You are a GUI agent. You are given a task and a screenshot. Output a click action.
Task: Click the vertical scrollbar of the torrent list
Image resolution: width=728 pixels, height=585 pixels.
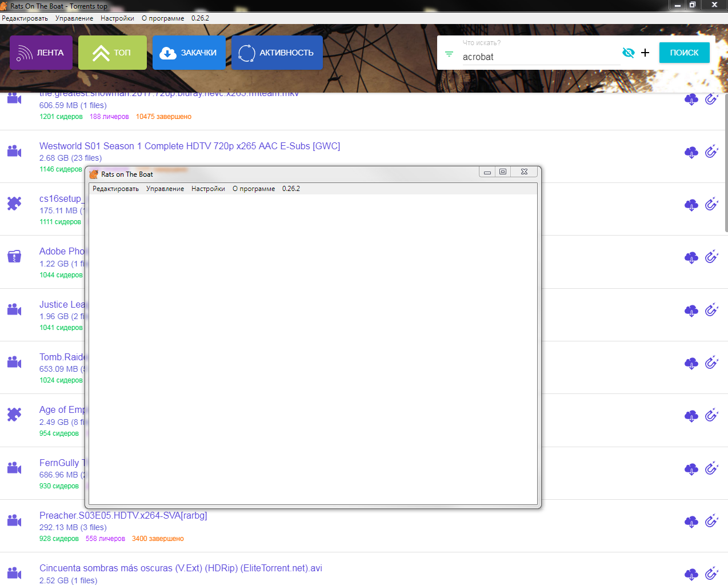click(x=726, y=163)
